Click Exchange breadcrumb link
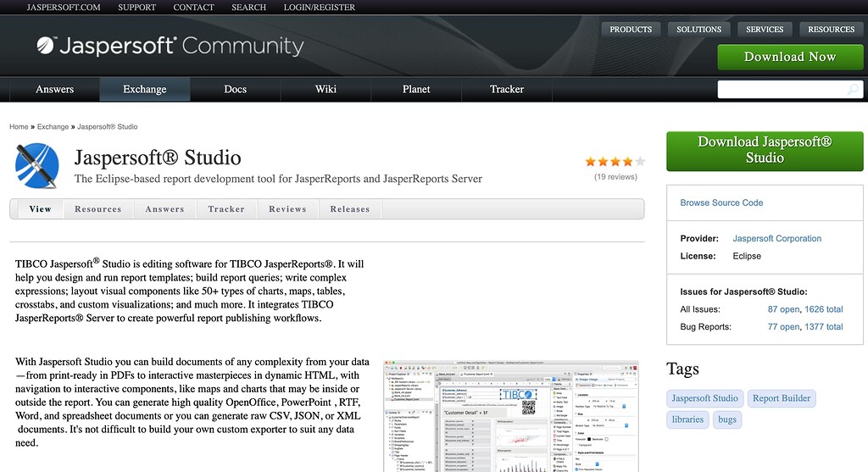Screen dimensions: 868x472 [x=53, y=127]
